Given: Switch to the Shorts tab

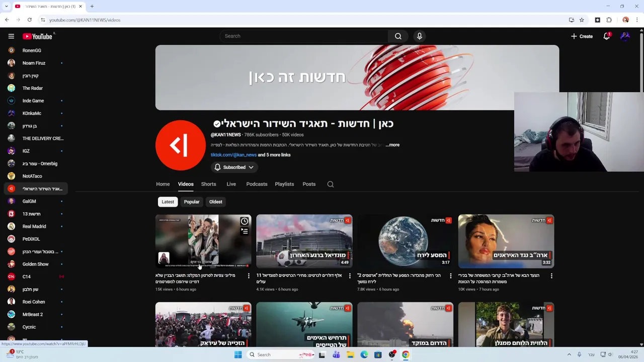Looking at the screenshot, I should coord(209,184).
